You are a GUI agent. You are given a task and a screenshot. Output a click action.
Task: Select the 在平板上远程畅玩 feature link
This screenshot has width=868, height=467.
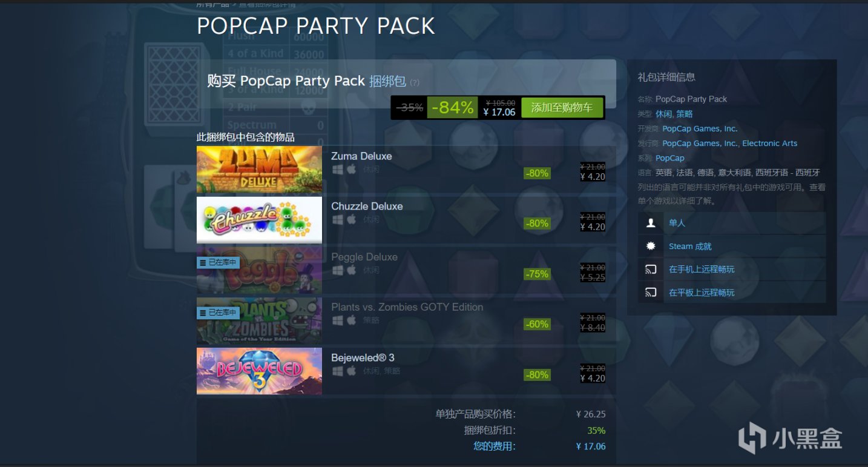click(702, 293)
